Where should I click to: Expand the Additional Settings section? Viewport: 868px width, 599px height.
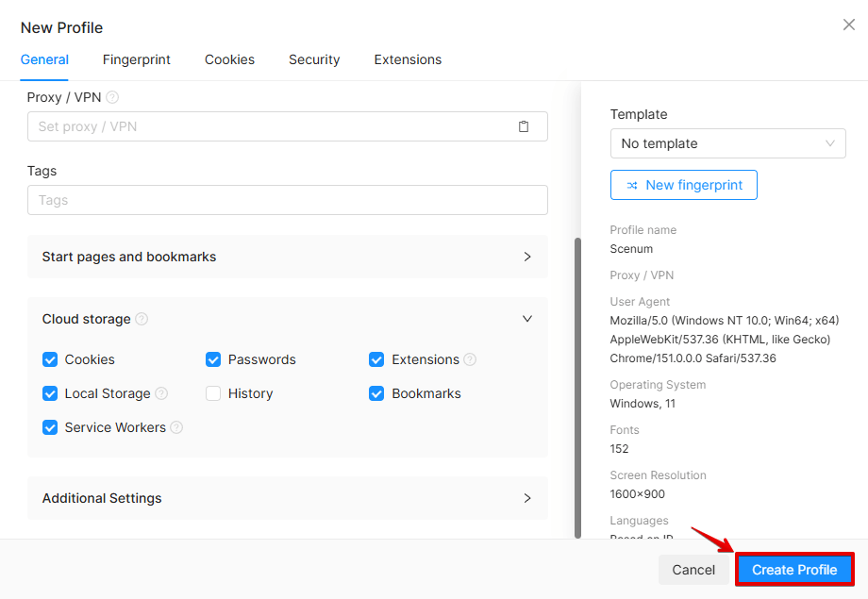288,498
